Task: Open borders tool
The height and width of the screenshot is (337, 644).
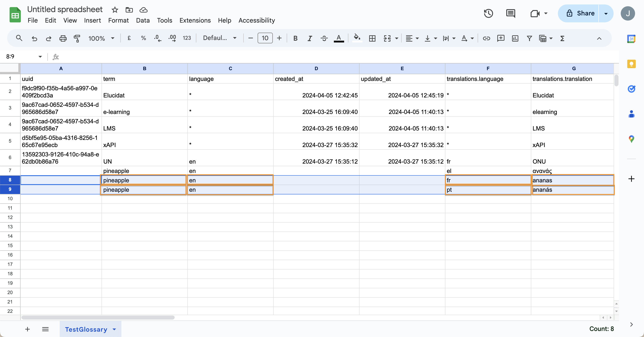Action: tap(372, 38)
